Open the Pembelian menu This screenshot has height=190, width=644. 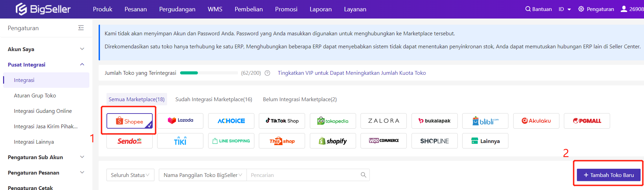point(249,9)
